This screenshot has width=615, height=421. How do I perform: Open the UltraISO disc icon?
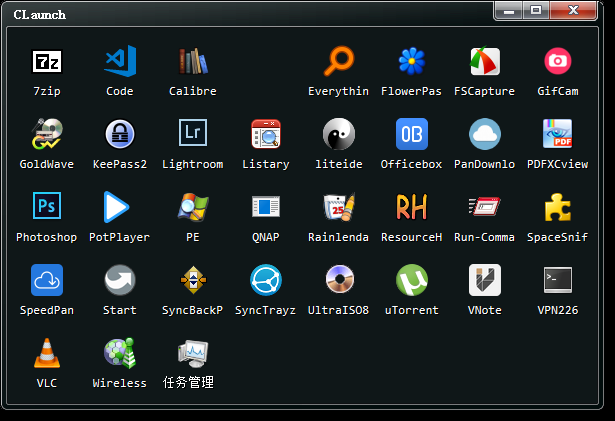(340, 279)
